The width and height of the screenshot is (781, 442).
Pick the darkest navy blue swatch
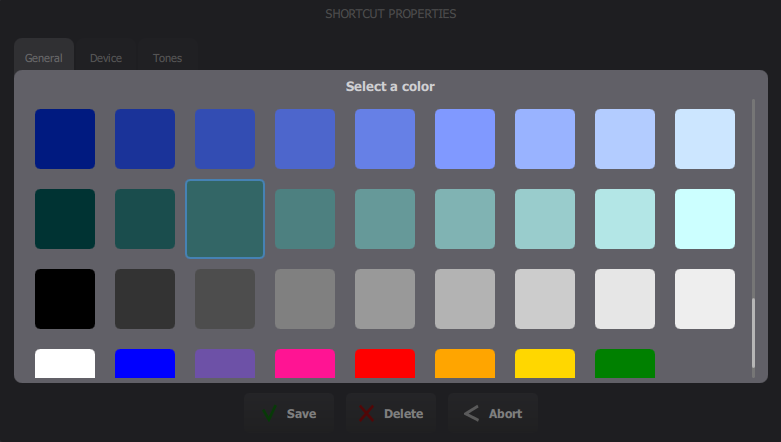(65, 139)
